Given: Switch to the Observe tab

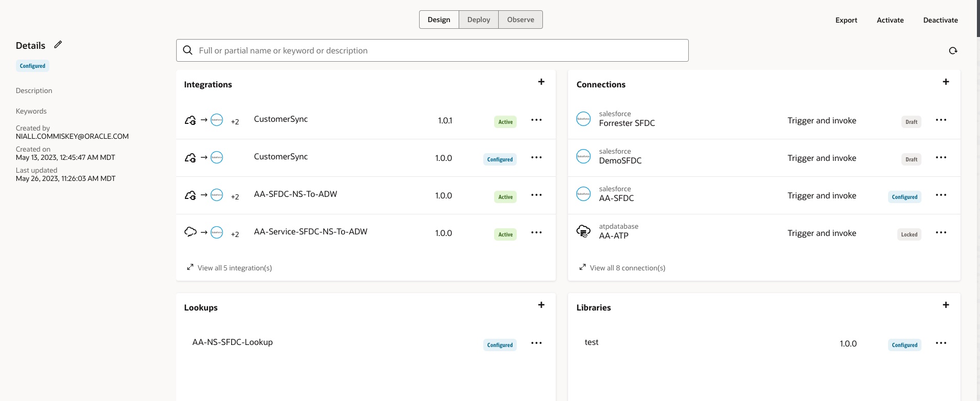Looking at the screenshot, I should (520, 20).
